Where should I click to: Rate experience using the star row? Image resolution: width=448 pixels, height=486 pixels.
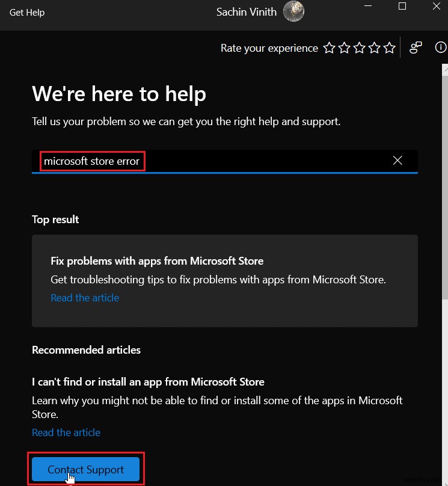point(359,47)
